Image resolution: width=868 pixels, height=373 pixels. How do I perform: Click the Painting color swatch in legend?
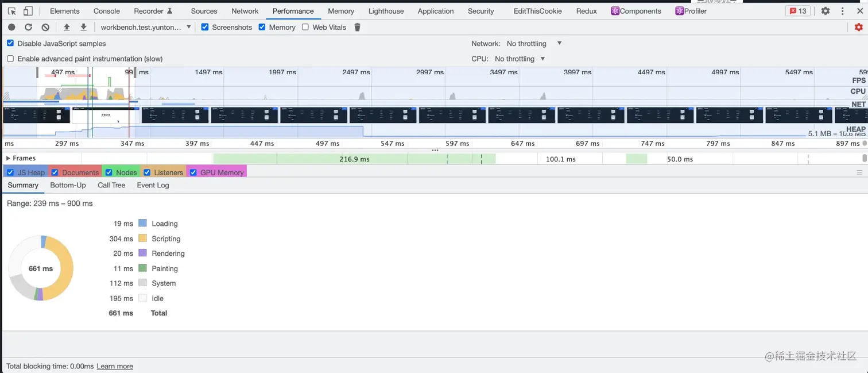point(142,268)
